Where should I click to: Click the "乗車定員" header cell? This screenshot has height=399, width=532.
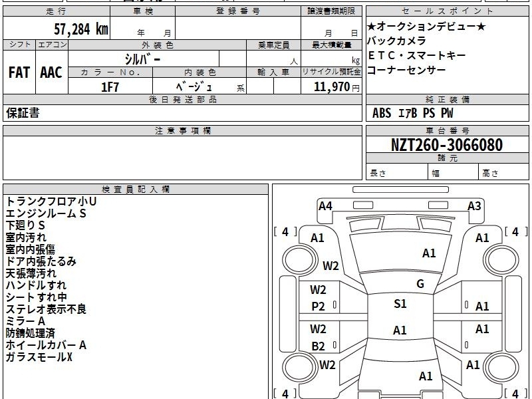[273, 45]
